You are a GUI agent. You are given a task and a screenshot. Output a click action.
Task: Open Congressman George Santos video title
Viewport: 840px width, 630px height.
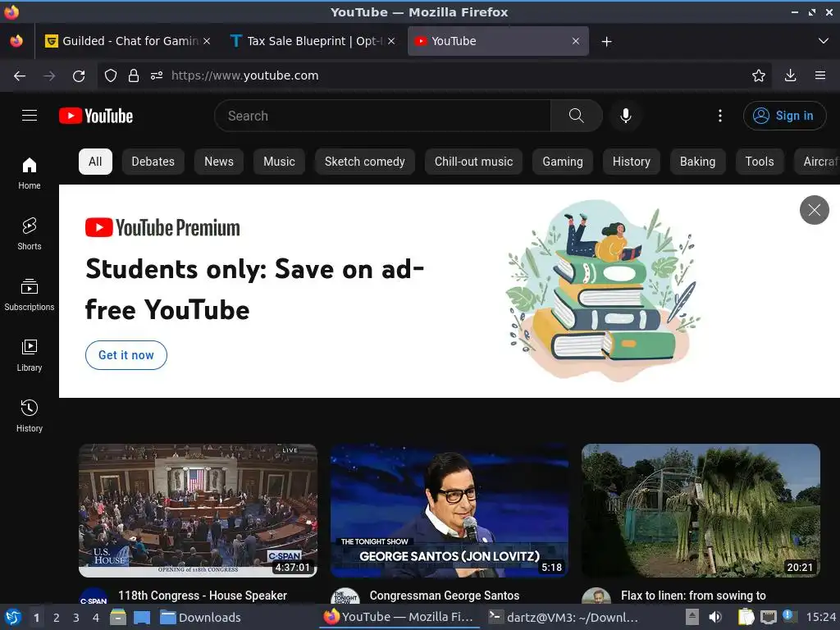pyautogui.click(x=444, y=596)
